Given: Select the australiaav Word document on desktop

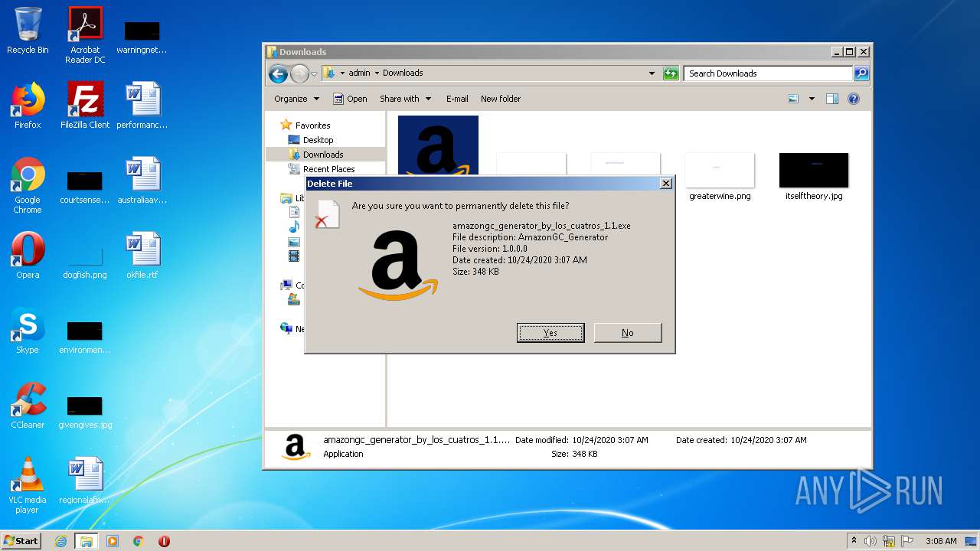Looking at the screenshot, I should coord(142,181).
